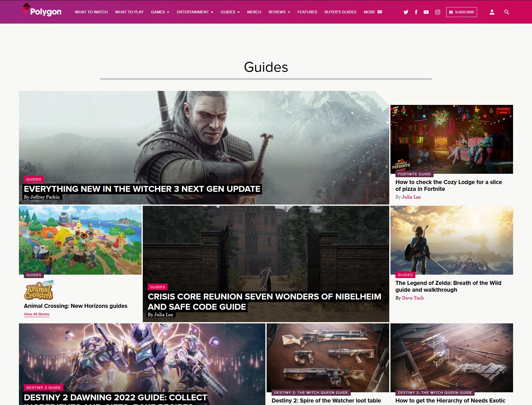Open the Zelda Breath of the Wild thumbnail

pyautogui.click(x=452, y=240)
